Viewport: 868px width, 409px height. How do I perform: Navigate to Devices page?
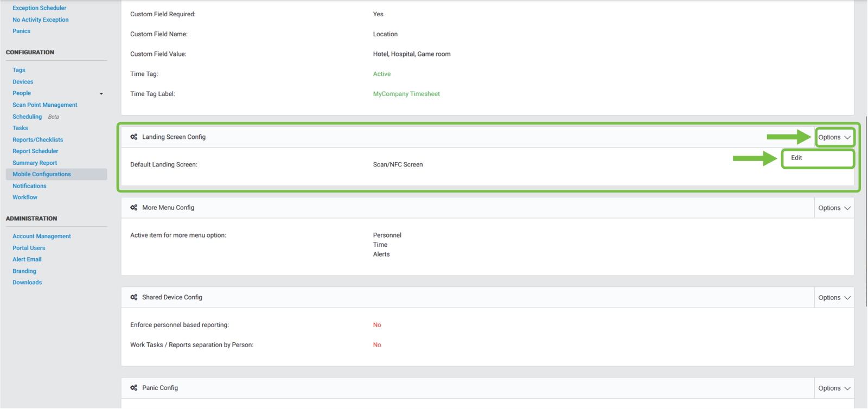tap(23, 82)
